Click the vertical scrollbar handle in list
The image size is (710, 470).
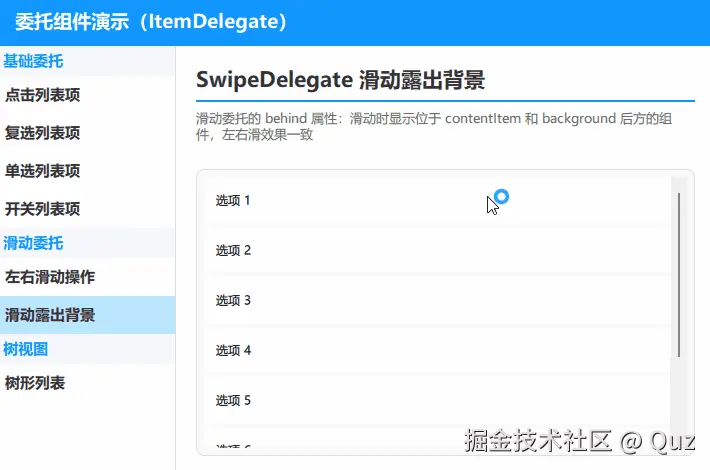coord(679,275)
